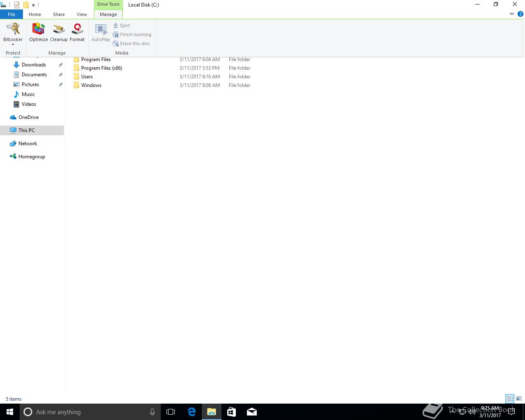Switch to details view layout

click(x=510, y=399)
